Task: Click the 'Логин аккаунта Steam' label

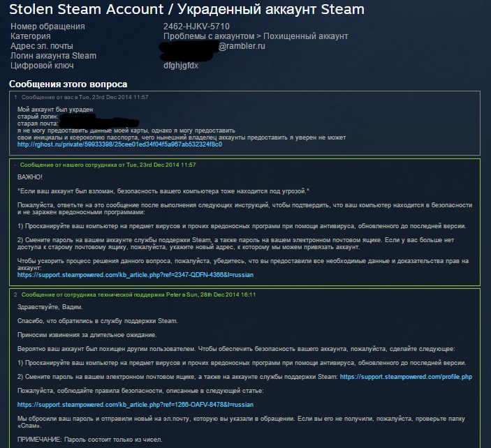Action: (53, 56)
